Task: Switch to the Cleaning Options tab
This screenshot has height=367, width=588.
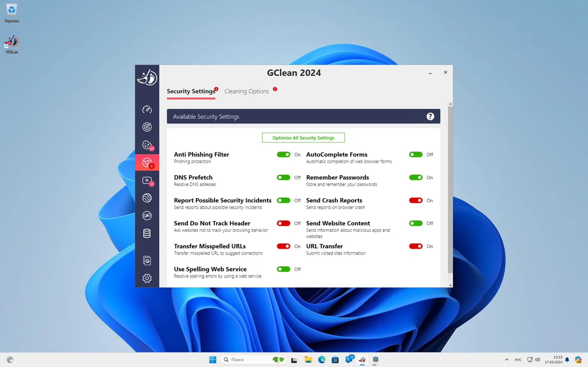Action: pos(247,91)
